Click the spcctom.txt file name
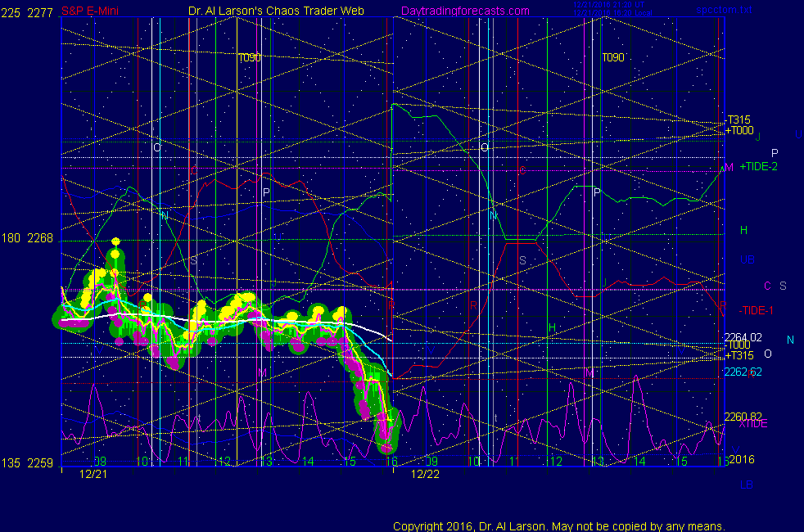The height and width of the screenshot is (532, 804). pos(724,10)
